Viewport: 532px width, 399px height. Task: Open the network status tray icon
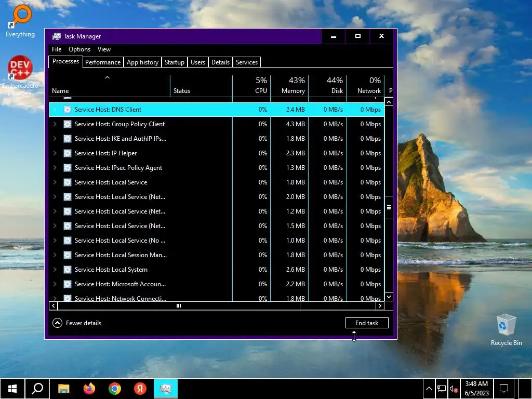pos(442,389)
